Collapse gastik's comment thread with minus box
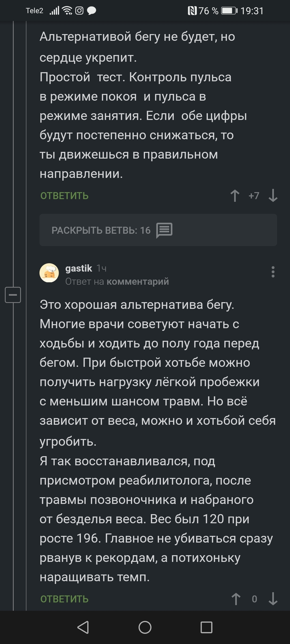The height and width of the screenshot is (644, 290). (x=13, y=295)
